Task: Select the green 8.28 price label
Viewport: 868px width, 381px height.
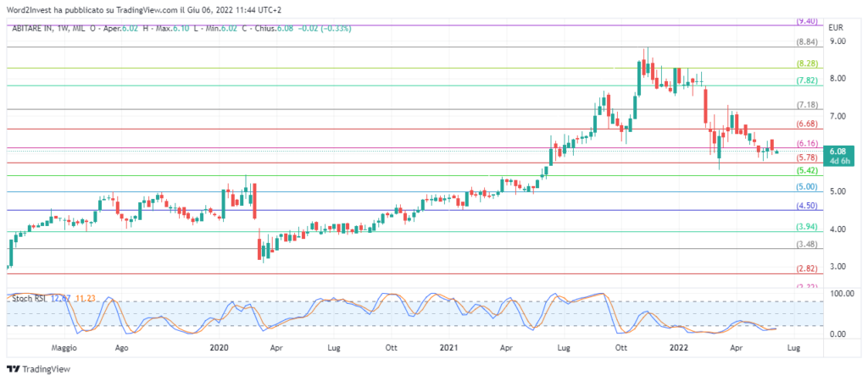Action: (806, 63)
